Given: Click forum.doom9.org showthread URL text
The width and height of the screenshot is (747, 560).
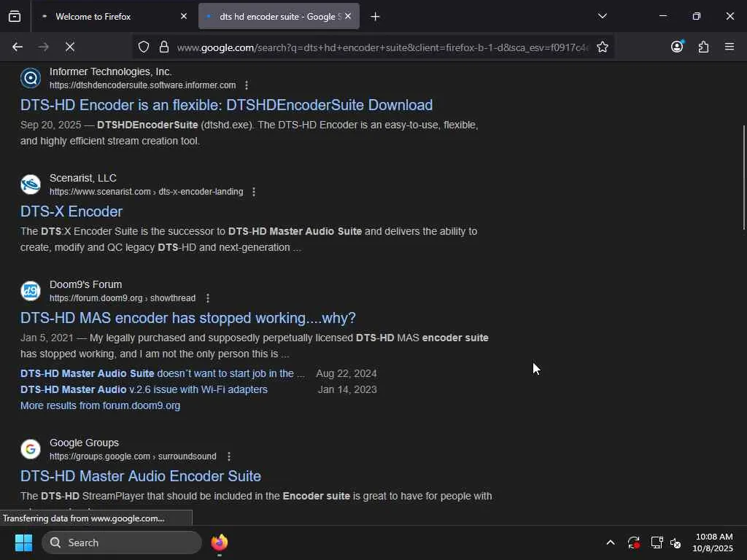Looking at the screenshot, I should (x=123, y=298).
